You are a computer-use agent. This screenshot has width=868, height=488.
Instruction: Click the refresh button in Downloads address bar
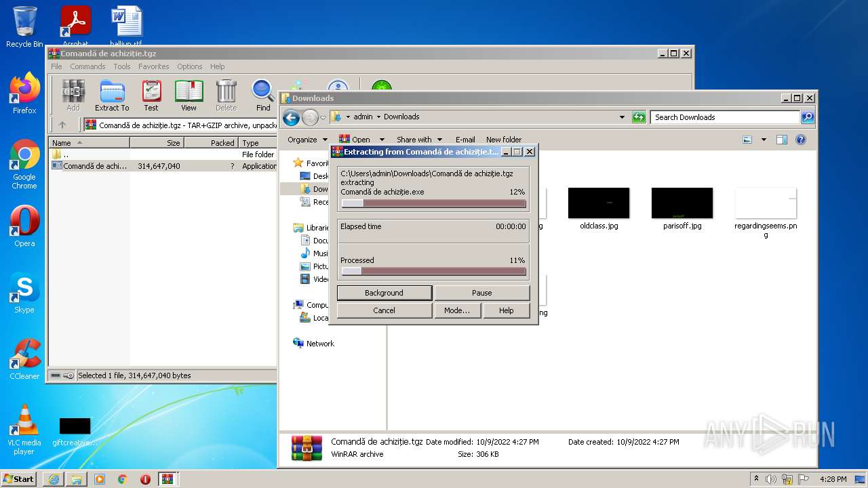click(x=639, y=117)
